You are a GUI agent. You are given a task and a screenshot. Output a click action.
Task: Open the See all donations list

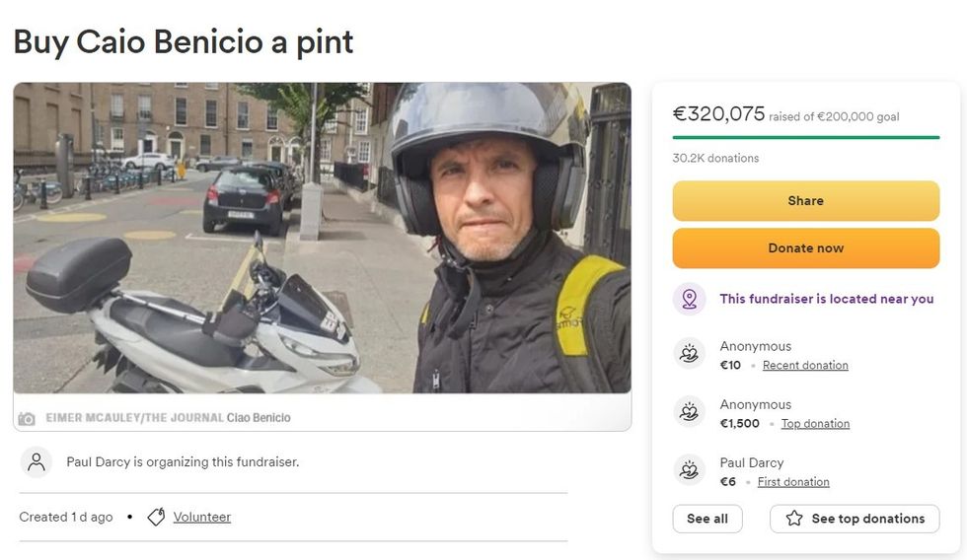(707, 519)
